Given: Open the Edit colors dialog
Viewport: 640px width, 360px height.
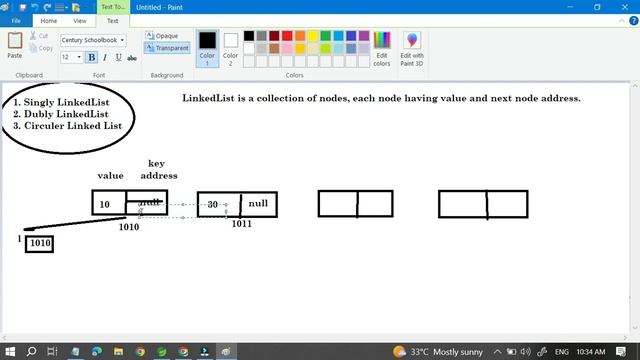Looking at the screenshot, I should point(382,49).
